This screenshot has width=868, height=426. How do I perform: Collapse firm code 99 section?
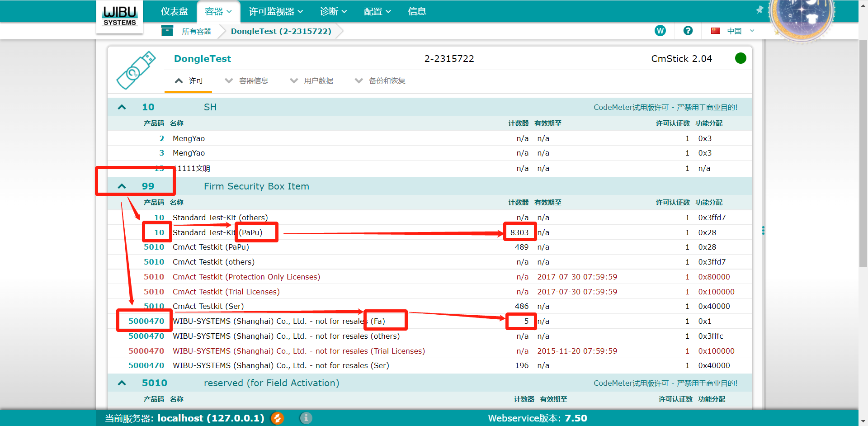[x=122, y=186]
